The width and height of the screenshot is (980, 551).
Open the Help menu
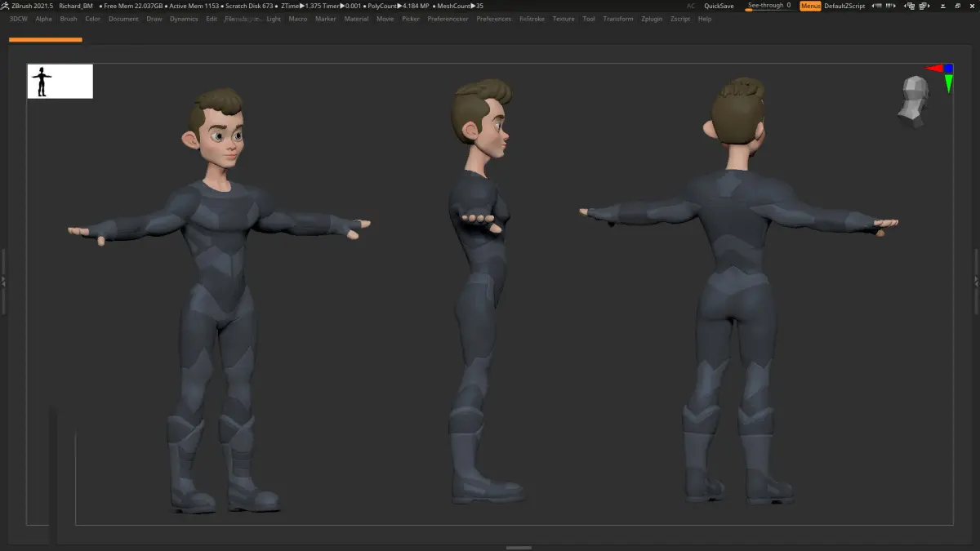(x=705, y=19)
